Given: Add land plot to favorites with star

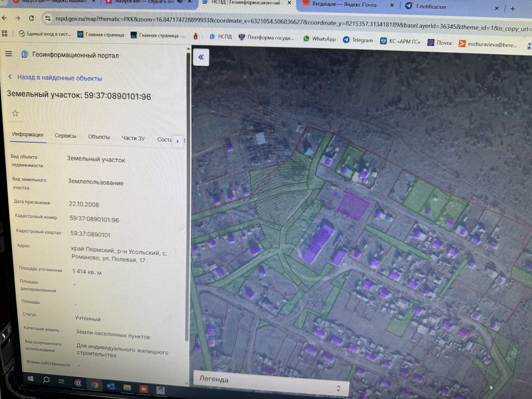Looking at the screenshot, I should [15, 113].
